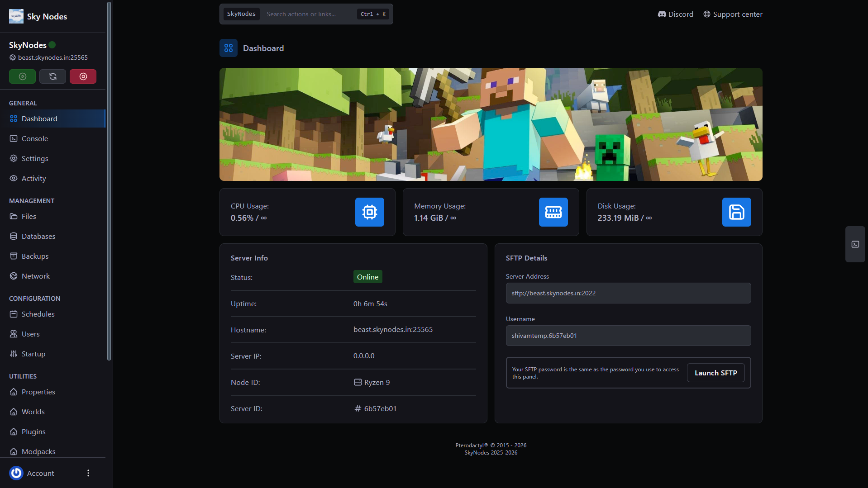The image size is (868, 488).
Task: Click the Ryzen 9 node value
Action: point(372,382)
